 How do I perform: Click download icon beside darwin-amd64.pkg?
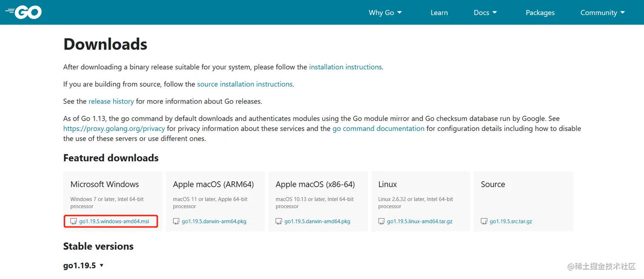click(279, 221)
